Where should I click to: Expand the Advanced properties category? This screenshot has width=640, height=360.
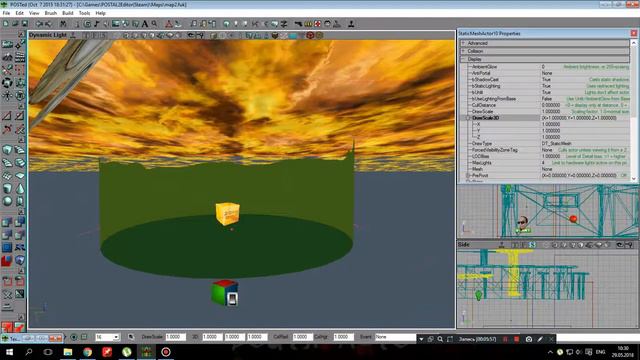463,43
